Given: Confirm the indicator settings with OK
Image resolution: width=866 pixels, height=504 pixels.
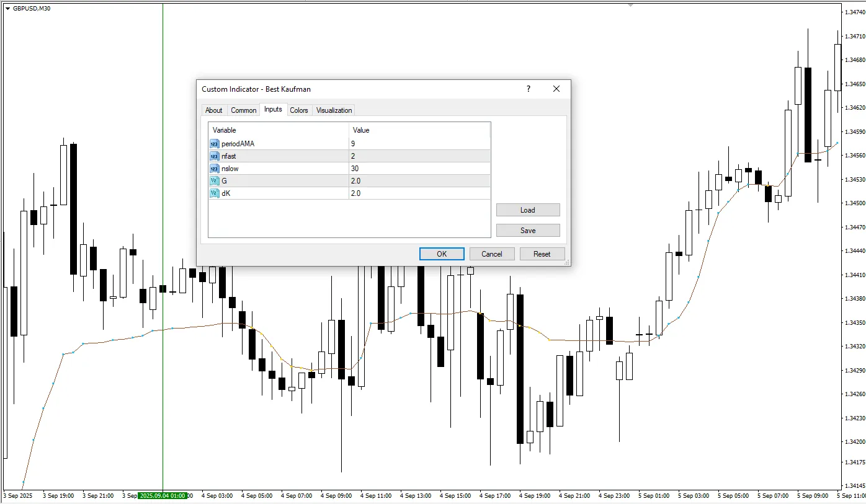Looking at the screenshot, I should [442, 254].
